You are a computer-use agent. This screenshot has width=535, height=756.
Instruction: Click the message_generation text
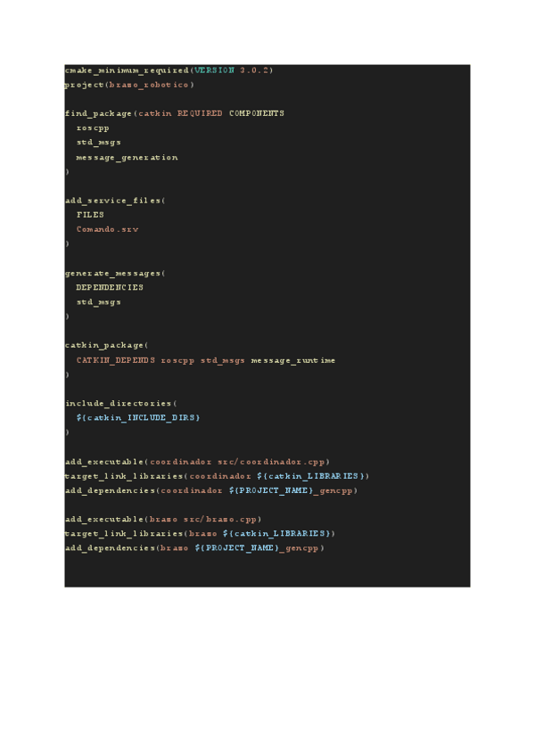click(127, 158)
